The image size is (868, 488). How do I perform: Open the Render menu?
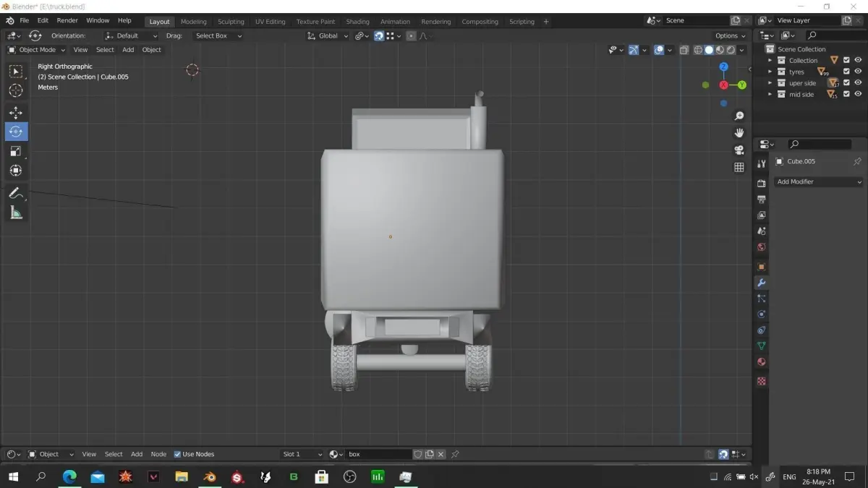(67, 21)
